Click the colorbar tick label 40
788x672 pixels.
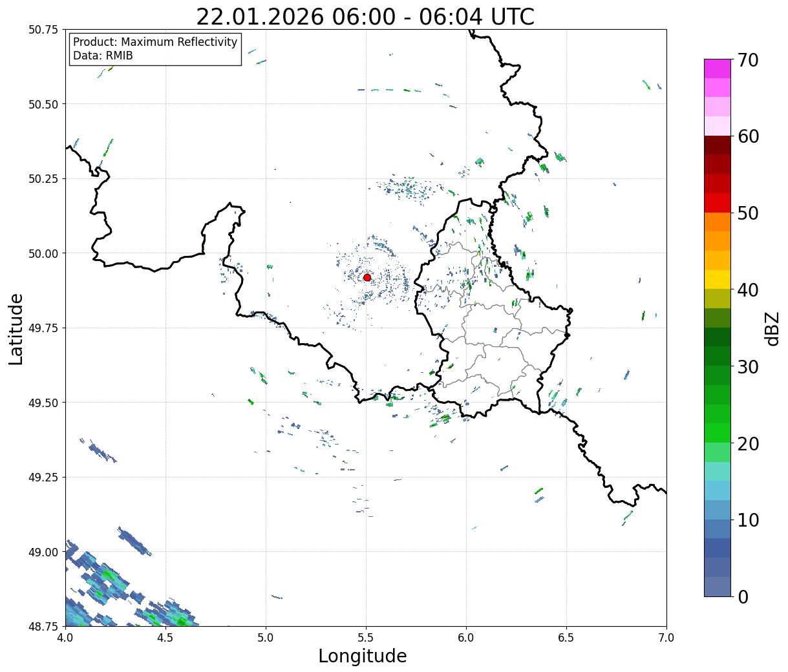748,290
